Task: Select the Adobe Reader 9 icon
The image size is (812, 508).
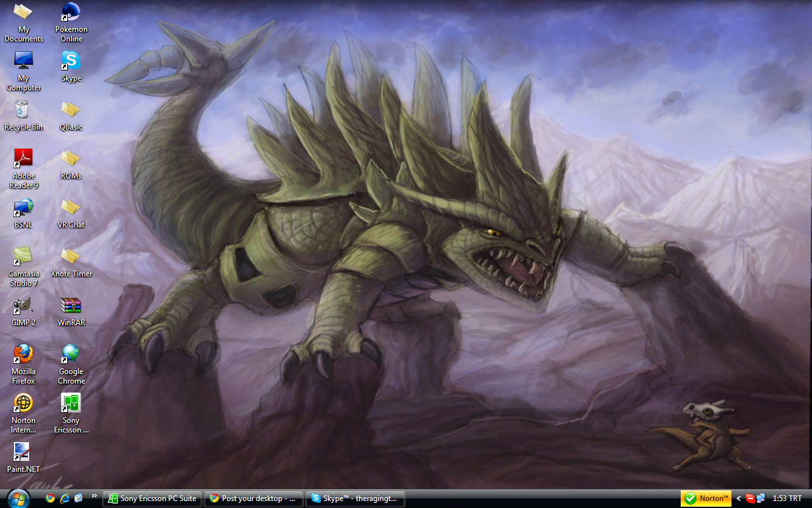Action: [23, 159]
